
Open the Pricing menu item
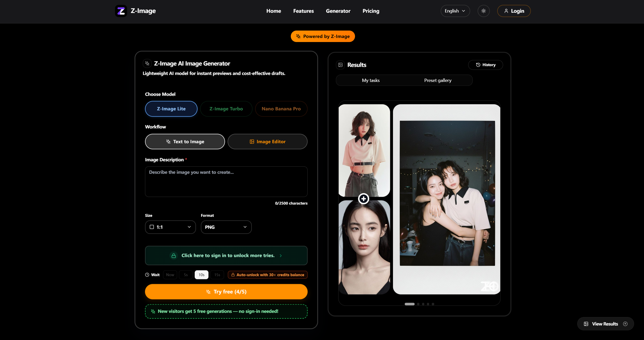tap(371, 11)
